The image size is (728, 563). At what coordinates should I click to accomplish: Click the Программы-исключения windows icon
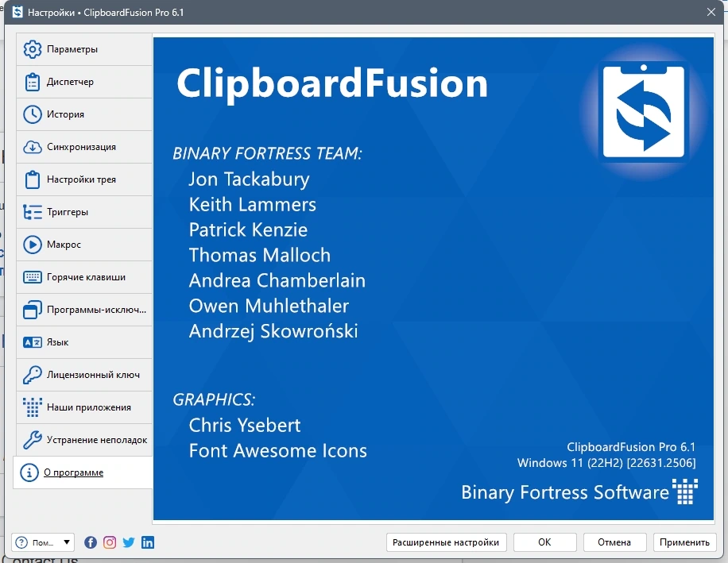[x=32, y=310]
